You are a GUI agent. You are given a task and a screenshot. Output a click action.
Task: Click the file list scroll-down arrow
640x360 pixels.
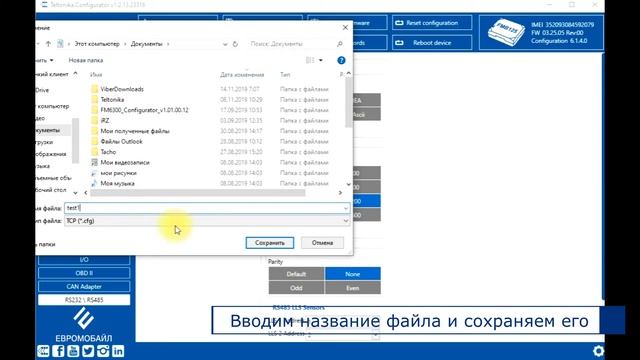click(x=349, y=184)
